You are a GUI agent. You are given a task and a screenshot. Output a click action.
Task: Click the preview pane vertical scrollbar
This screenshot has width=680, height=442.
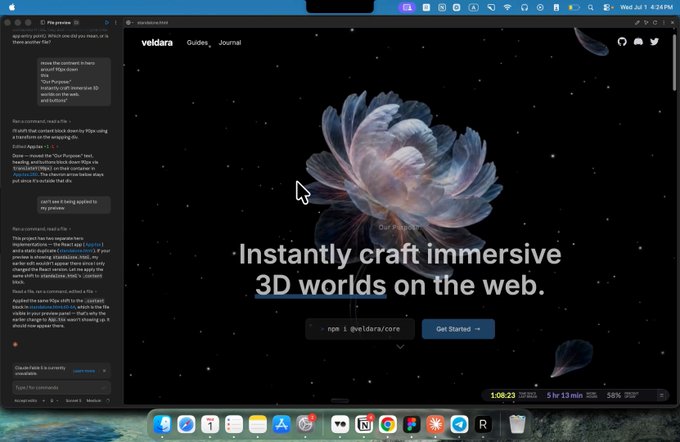674,63
